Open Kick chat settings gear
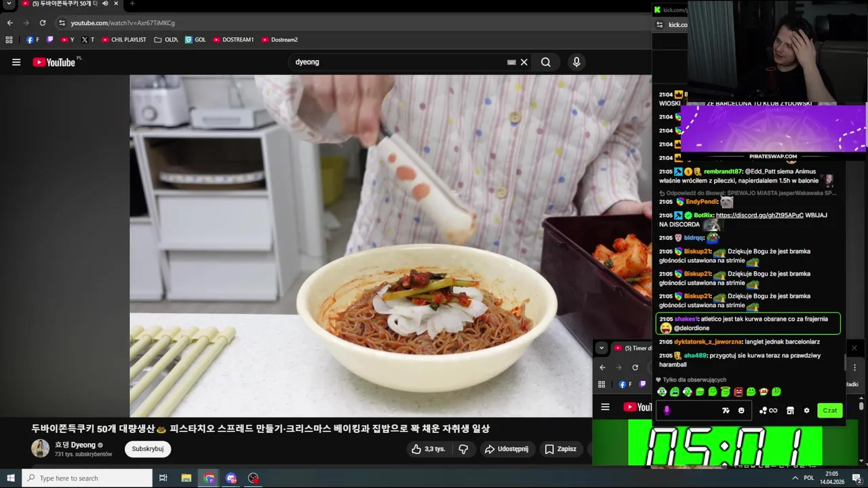Screen dimensions: 868x488 (x=806, y=411)
